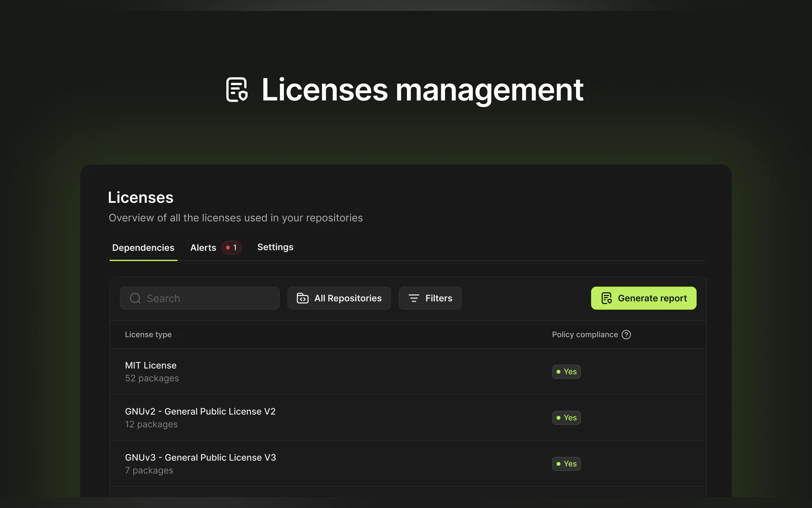
Task: Click the magnifying glass search icon
Action: (x=135, y=298)
